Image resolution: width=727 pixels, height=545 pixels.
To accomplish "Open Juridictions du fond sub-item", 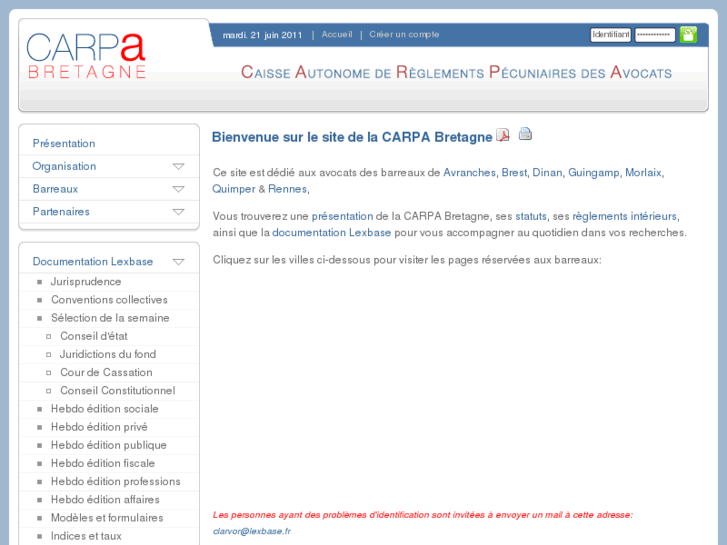I will pyautogui.click(x=108, y=354).
